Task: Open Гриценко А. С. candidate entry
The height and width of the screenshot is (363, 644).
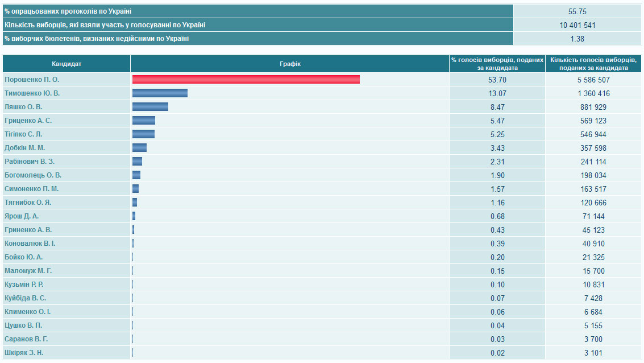Action: coord(28,121)
